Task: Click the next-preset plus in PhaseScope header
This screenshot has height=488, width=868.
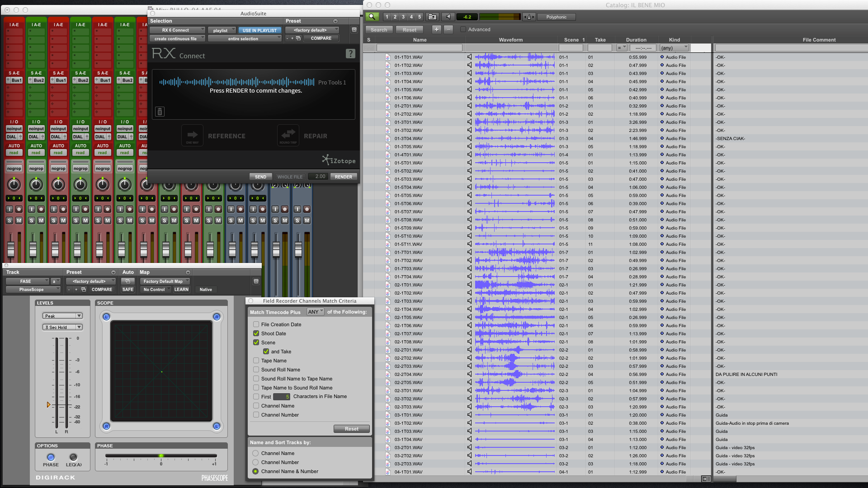Action: (76, 290)
